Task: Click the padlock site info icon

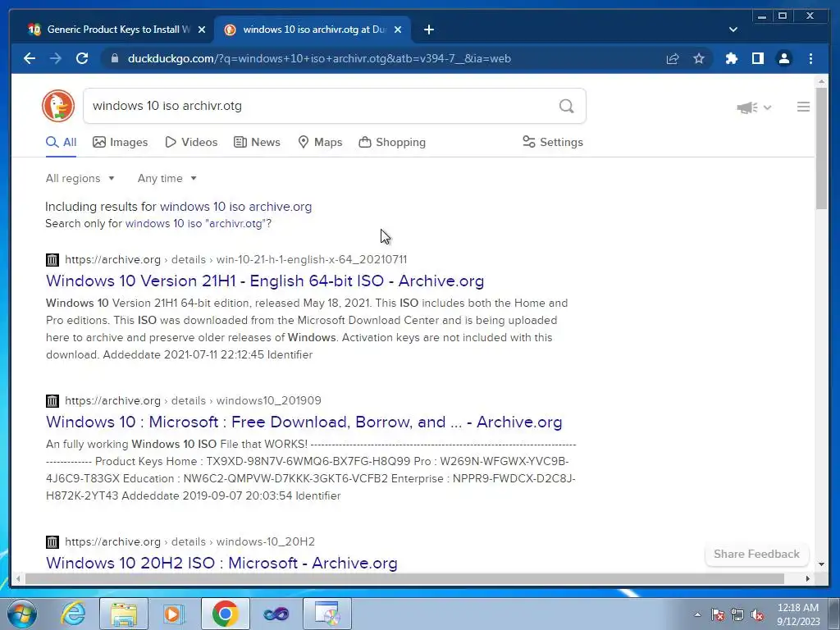Action: click(114, 58)
